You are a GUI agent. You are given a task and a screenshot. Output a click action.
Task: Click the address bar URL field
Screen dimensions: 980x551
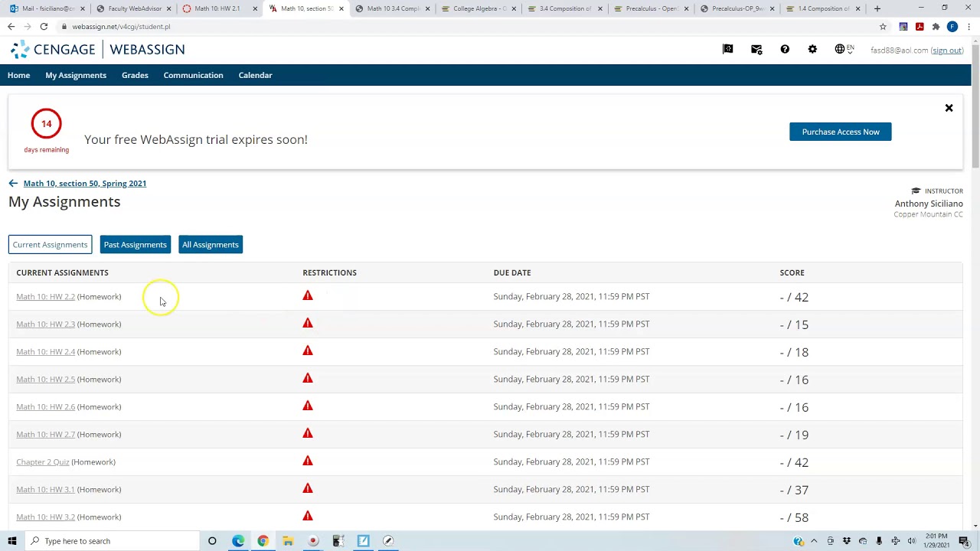467,26
